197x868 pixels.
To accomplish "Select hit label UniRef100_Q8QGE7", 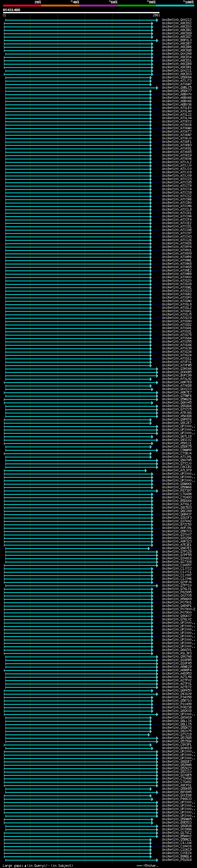I will pos(177,761).
